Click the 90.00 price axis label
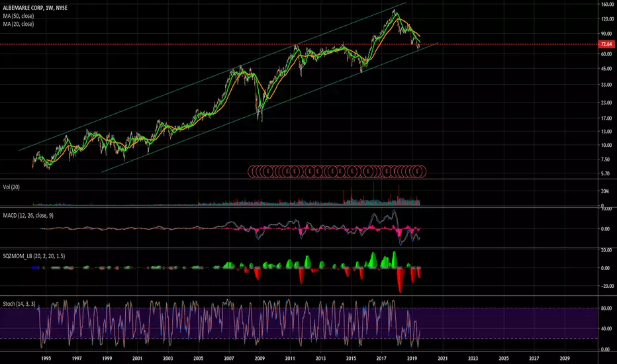Image resolution: width=617 pixels, height=364 pixels. (x=607, y=34)
